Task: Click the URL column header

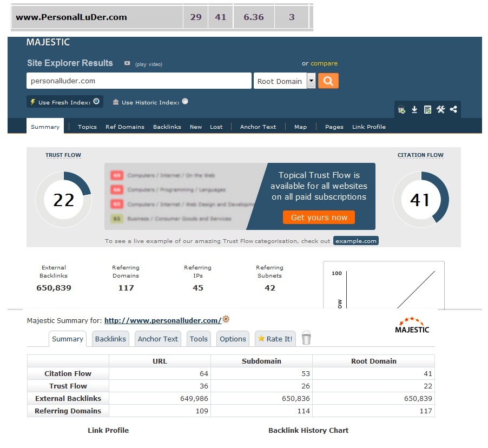Action: [x=160, y=361]
